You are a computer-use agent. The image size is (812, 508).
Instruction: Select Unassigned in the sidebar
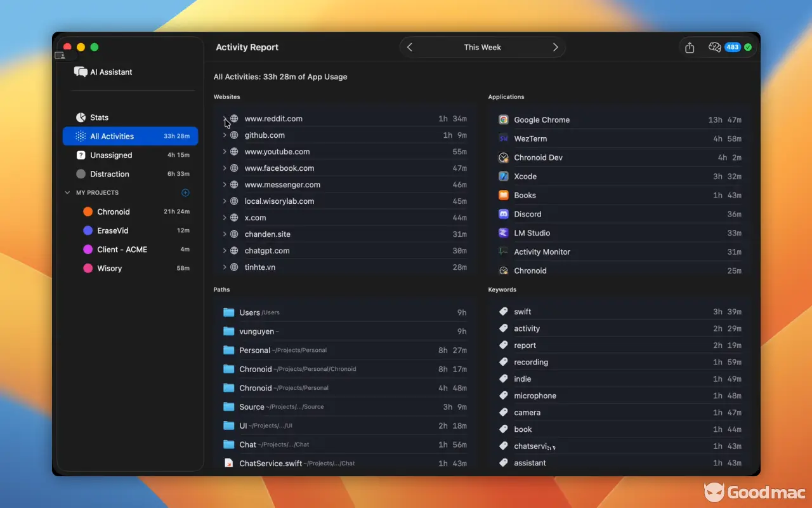(x=111, y=155)
